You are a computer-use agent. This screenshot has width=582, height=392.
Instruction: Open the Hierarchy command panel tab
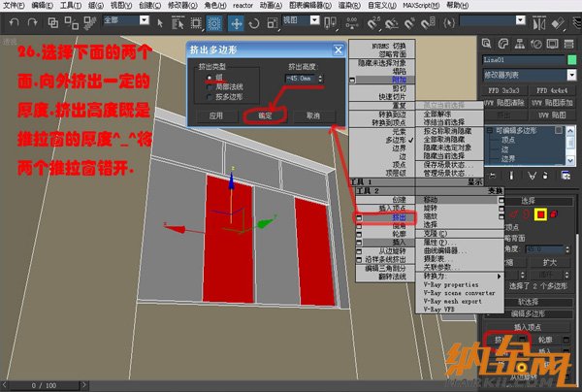520,44
